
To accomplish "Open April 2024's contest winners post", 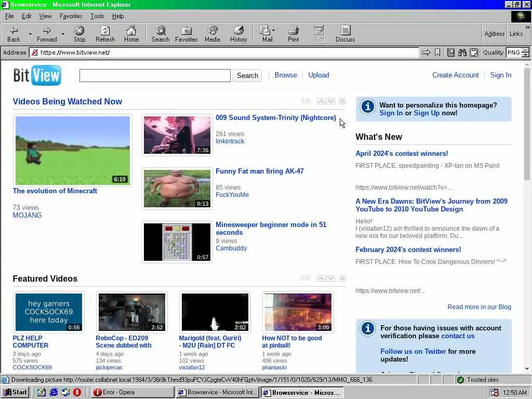I will click(x=402, y=153).
